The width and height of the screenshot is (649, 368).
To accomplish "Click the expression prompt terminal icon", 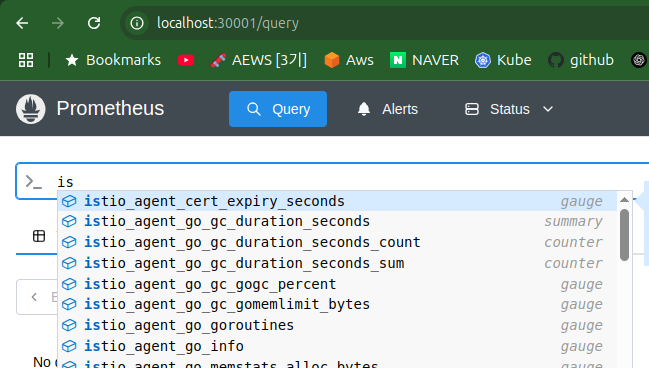I will pyautogui.click(x=34, y=182).
